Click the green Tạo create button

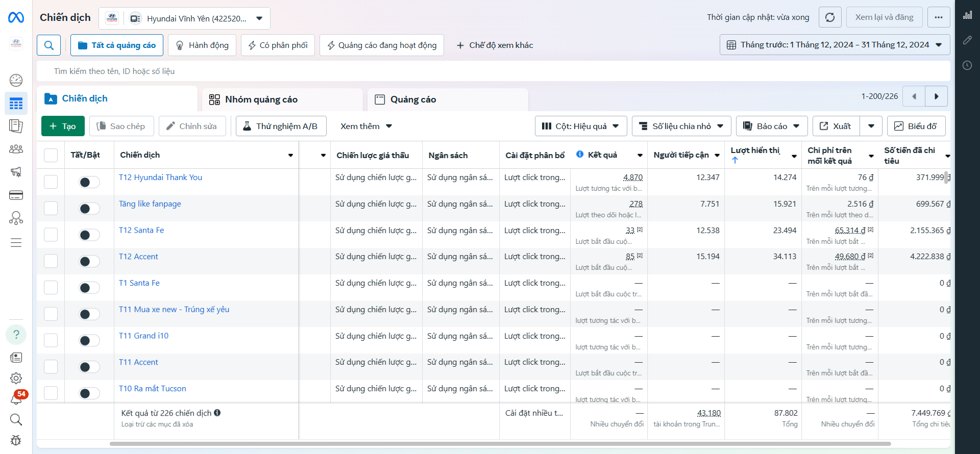pos(63,126)
